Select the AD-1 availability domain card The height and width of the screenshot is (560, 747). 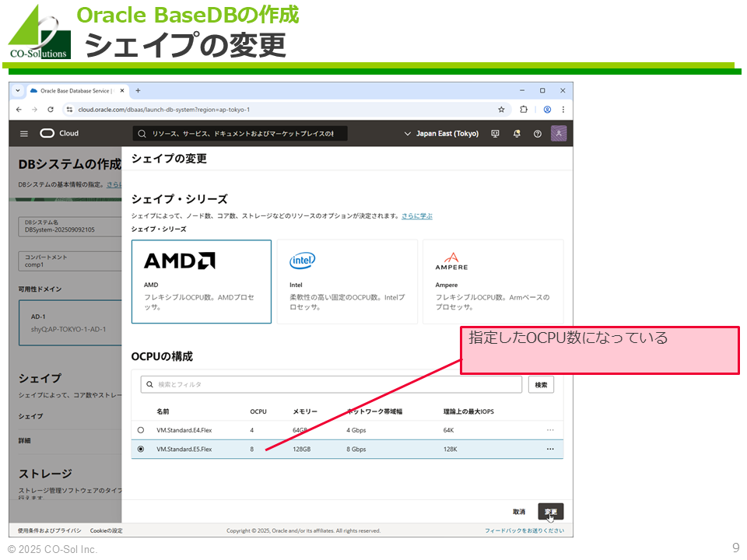70,323
